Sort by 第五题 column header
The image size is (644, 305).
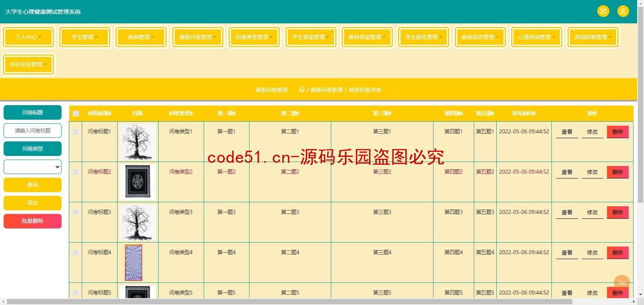[485, 113]
